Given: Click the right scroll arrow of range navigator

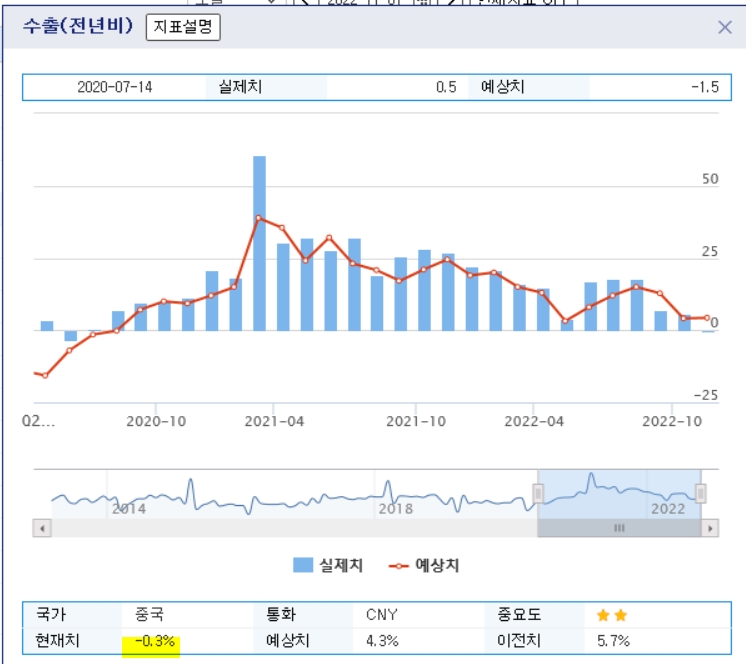Looking at the screenshot, I should [710, 528].
